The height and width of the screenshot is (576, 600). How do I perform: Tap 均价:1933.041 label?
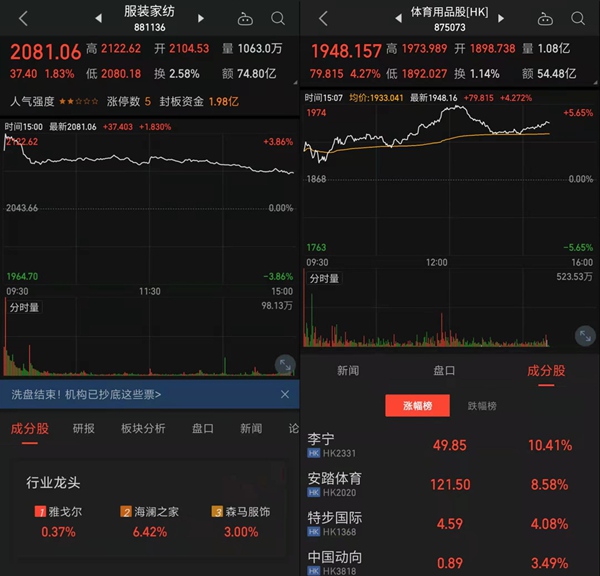click(x=376, y=98)
